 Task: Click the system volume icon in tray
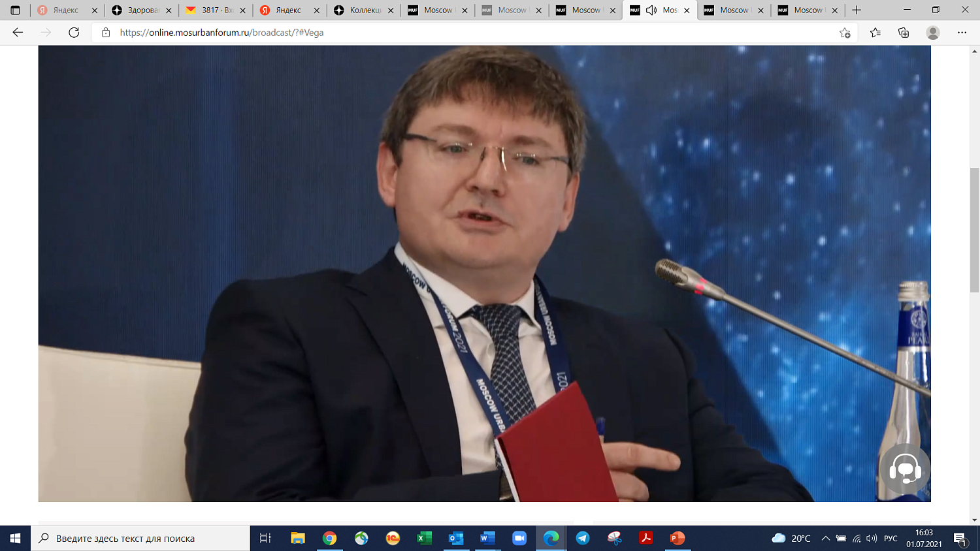coord(872,539)
